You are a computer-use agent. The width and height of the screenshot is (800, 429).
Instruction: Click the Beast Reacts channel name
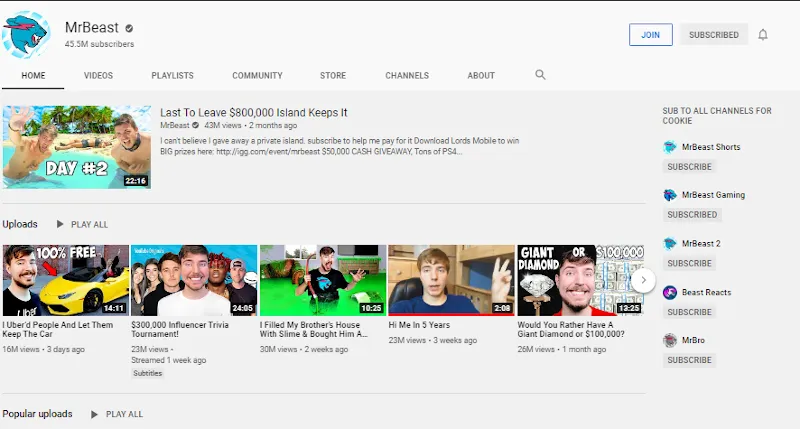(x=707, y=292)
